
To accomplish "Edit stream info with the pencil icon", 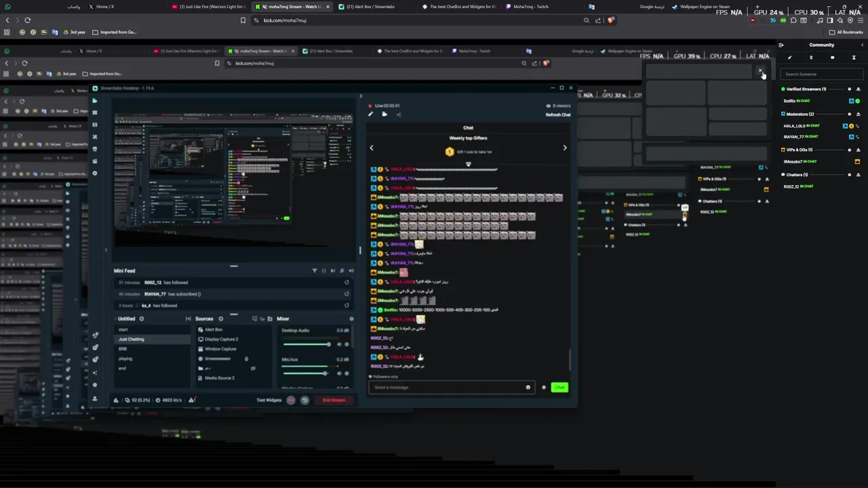I will tap(371, 115).
